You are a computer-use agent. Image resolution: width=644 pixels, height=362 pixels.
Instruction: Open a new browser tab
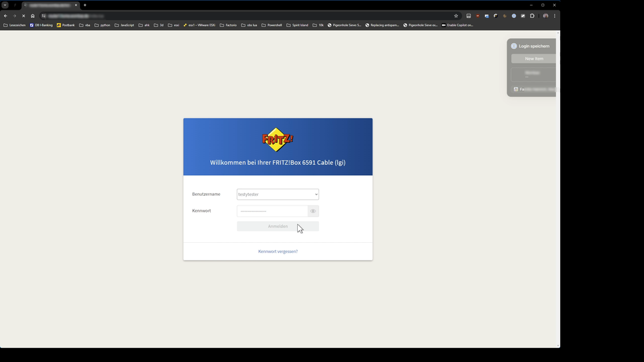[x=84, y=5]
